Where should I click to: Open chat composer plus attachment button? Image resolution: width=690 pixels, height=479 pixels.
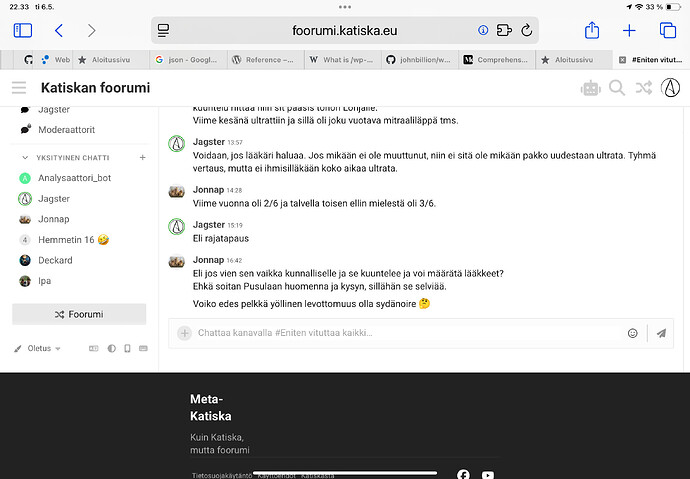coord(185,333)
